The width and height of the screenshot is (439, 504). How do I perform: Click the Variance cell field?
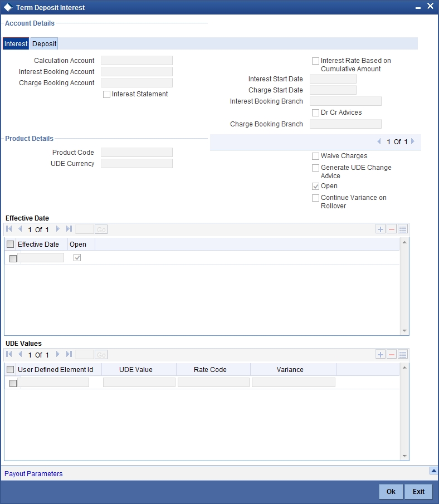(293, 382)
